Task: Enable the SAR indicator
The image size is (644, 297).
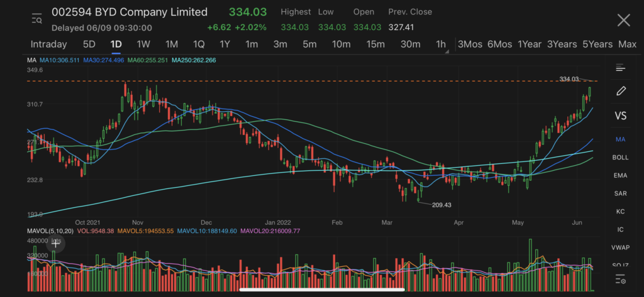Action: coord(620,193)
